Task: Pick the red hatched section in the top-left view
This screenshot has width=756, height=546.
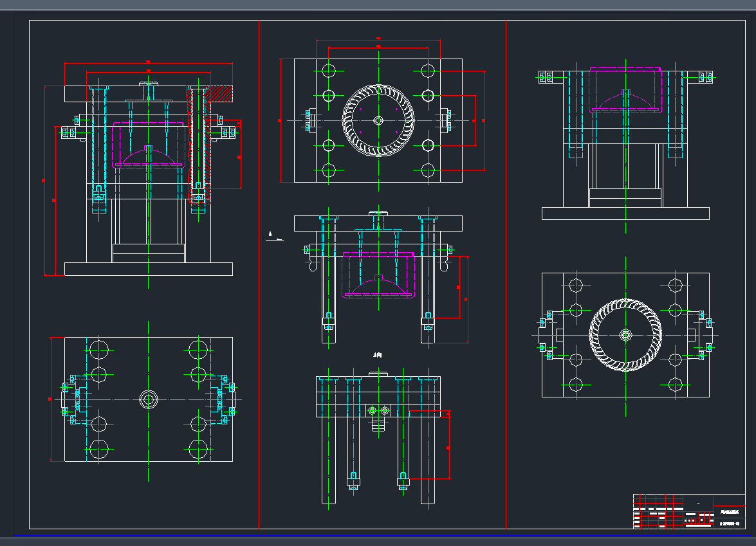Action: [219, 95]
